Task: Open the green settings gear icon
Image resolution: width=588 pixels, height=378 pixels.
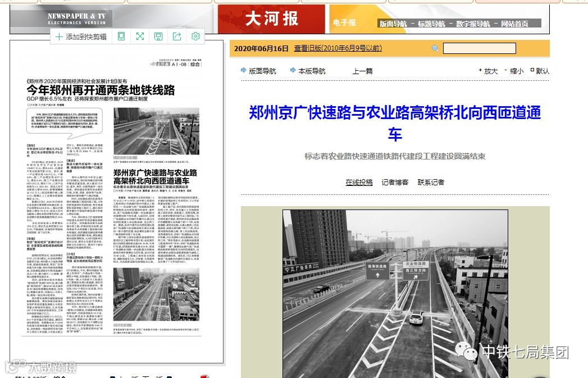Action: point(195,37)
